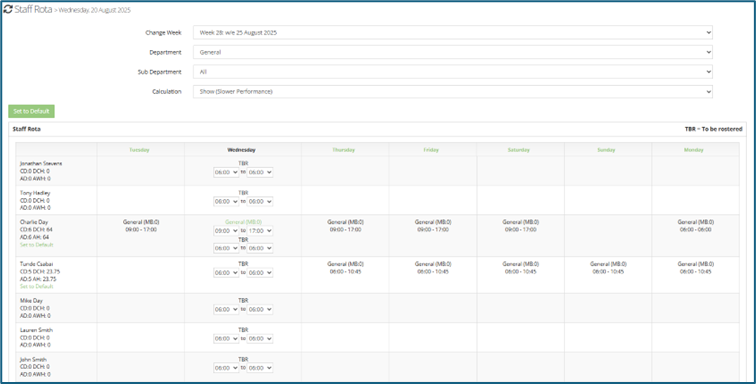756x384 pixels.
Task: Open Tony Hadley's Wednesday start time dropdown
Action: click(226, 202)
